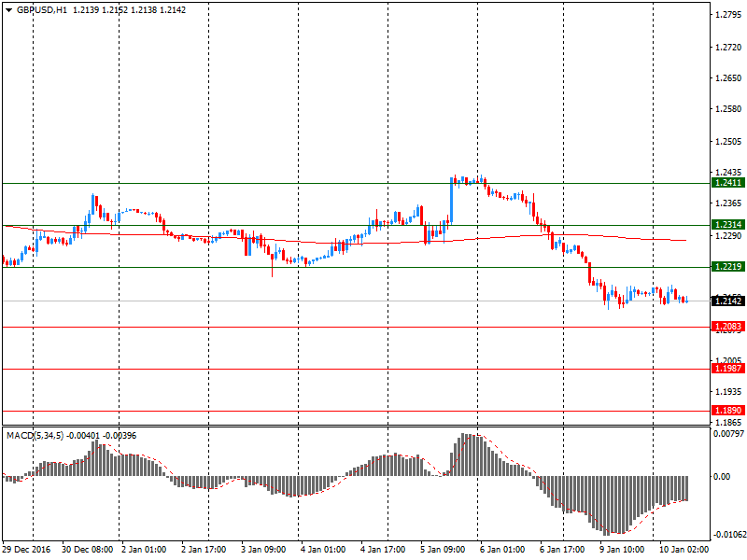Click the 1.1865 price scale value
Viewport: 747px width, 560px height.
click(728, 423)
